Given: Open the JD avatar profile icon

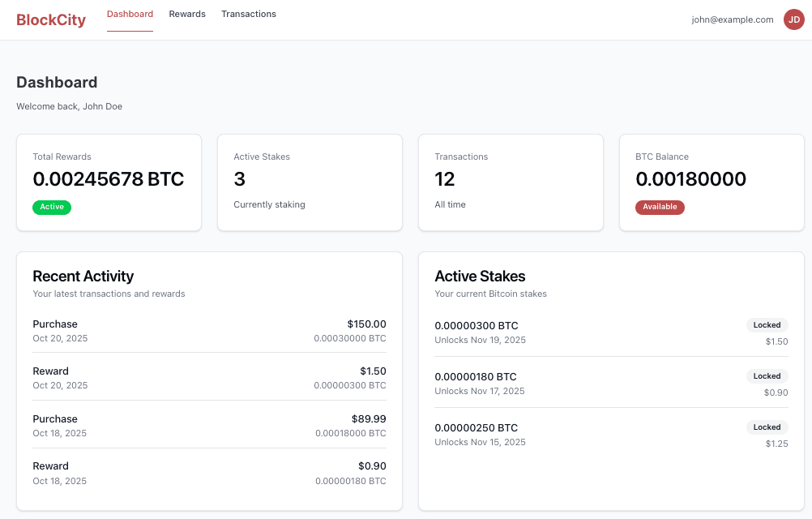Looking at the screenshot, I should coord(793,19).
